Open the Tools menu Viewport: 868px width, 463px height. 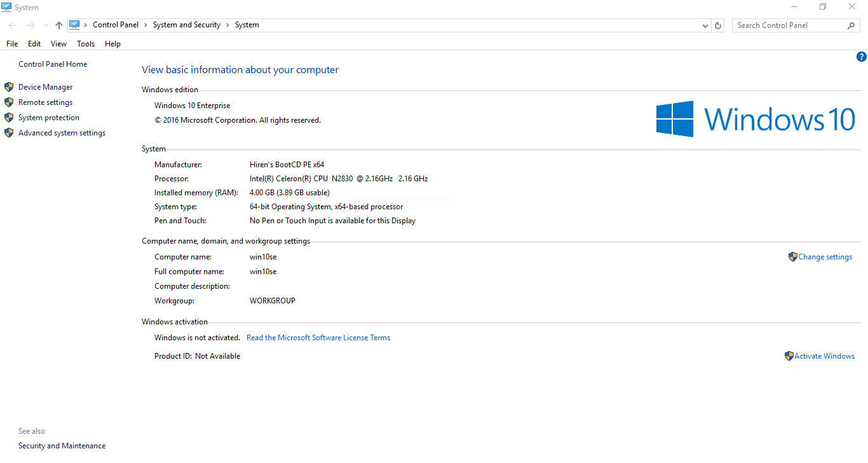pos(86,44)
